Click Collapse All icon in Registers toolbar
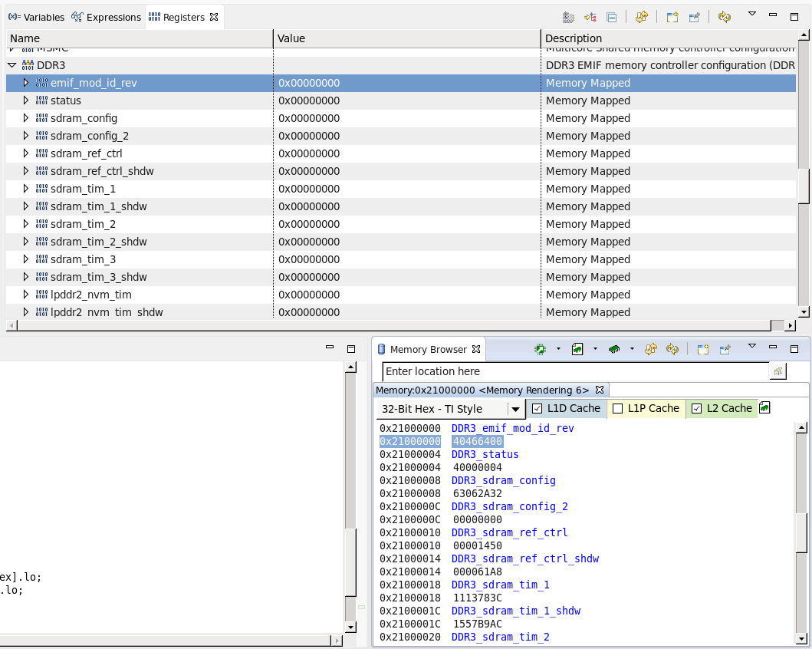This screenshot has height=649, width=812. pyautogui.click(x=611, y=17)
